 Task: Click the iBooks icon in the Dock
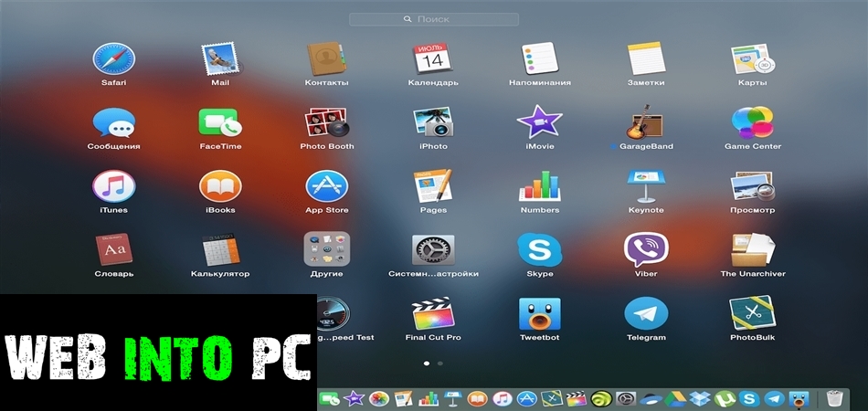tap(477, 398)
